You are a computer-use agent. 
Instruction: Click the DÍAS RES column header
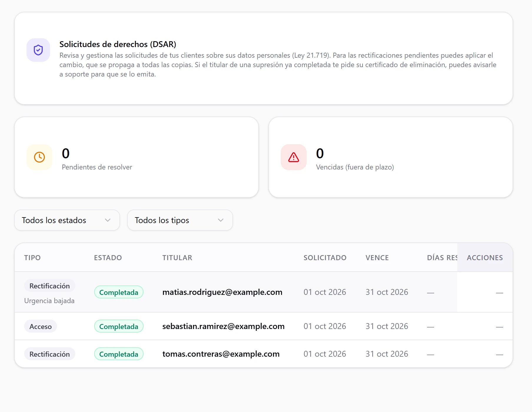coord(442,258)
